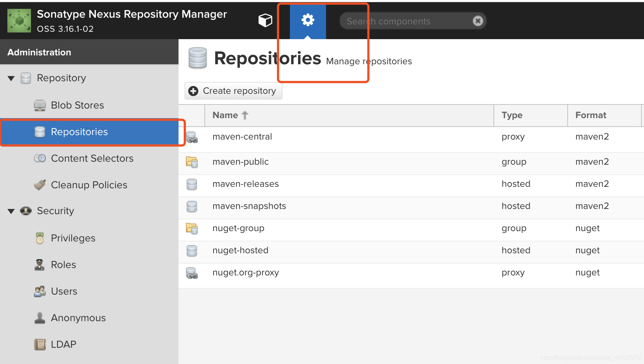Clear the search field with the X icon

coord(478,21)
